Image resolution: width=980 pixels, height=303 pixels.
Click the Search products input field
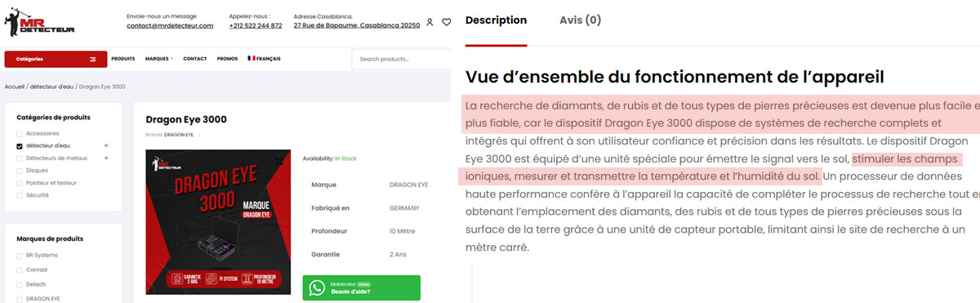point(400,59)
